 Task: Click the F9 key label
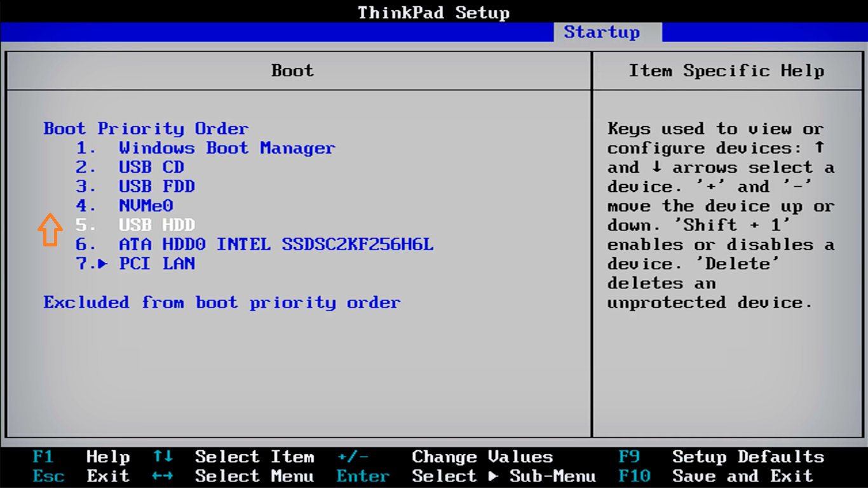point(629,457)
